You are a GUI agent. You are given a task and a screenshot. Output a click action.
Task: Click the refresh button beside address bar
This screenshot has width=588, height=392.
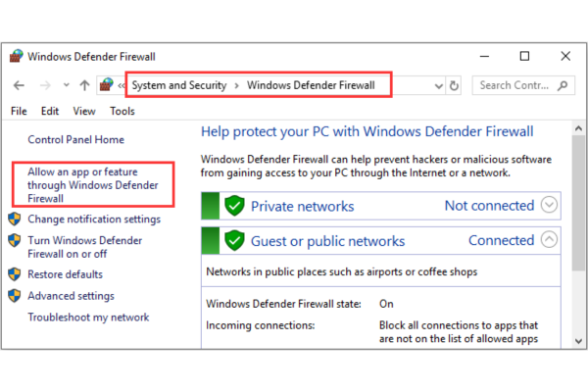click(454, 86)
